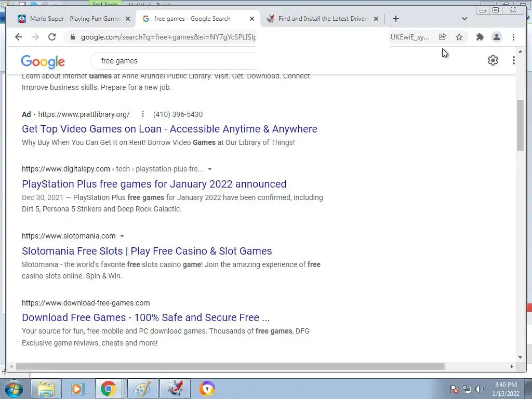Viewport: 532px width, 399px height.
Task: Open Slotomania Free Slots result
Action: click(147, 251)
